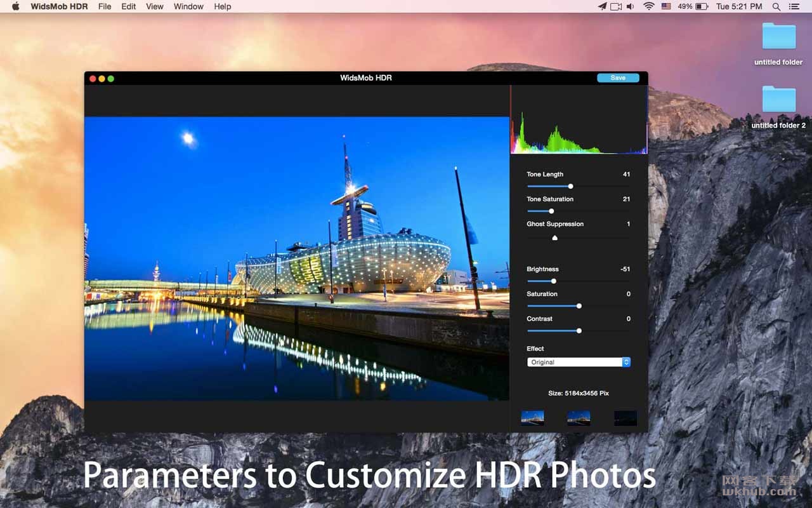This screenshot has width=812, height=508.
Task: Click the Size: 5184x3456 Pix label
Action: pyautogui.click(x=579, y=393)
